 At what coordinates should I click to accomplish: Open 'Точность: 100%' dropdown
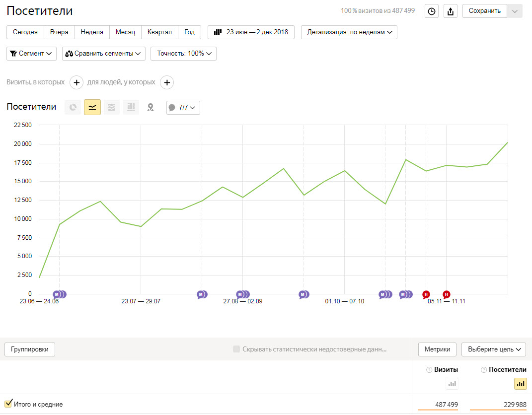(x=184, y=54)
